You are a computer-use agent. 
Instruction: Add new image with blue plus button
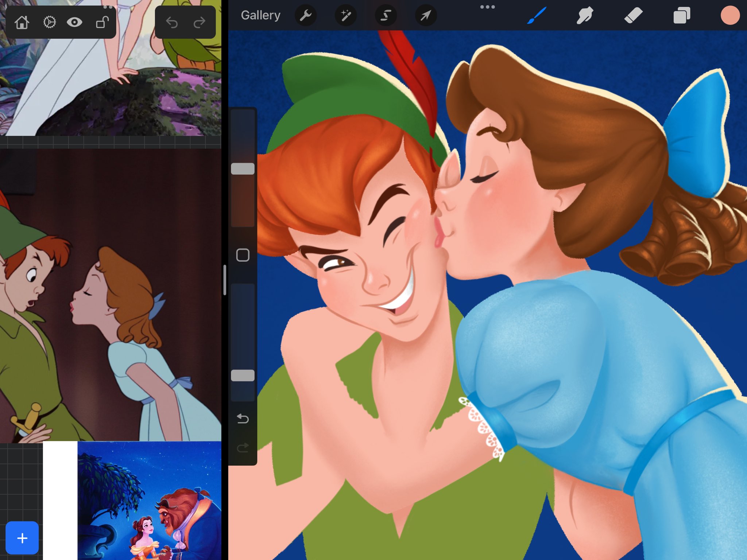coord(22,538)
